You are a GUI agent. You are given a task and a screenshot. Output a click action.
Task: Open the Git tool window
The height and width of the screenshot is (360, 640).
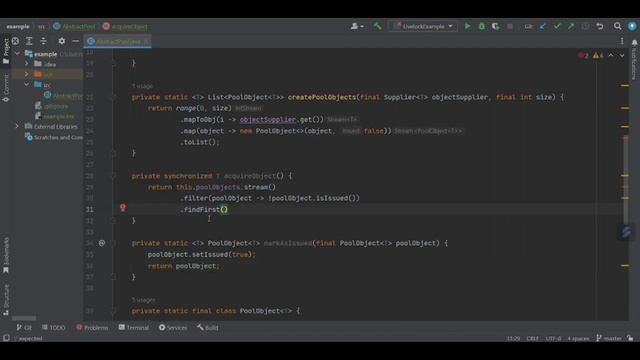[24, 327]
